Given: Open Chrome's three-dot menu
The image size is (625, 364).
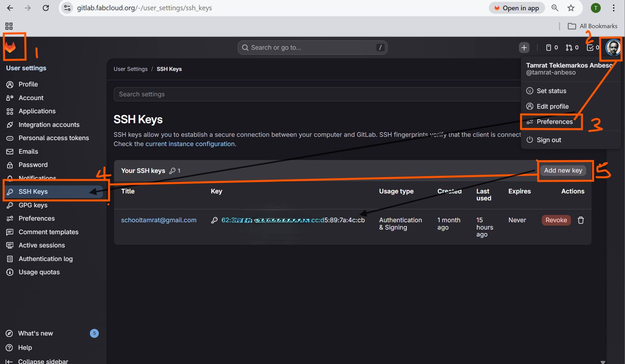Looking at the screenshot, I should [x=614, y=8].
